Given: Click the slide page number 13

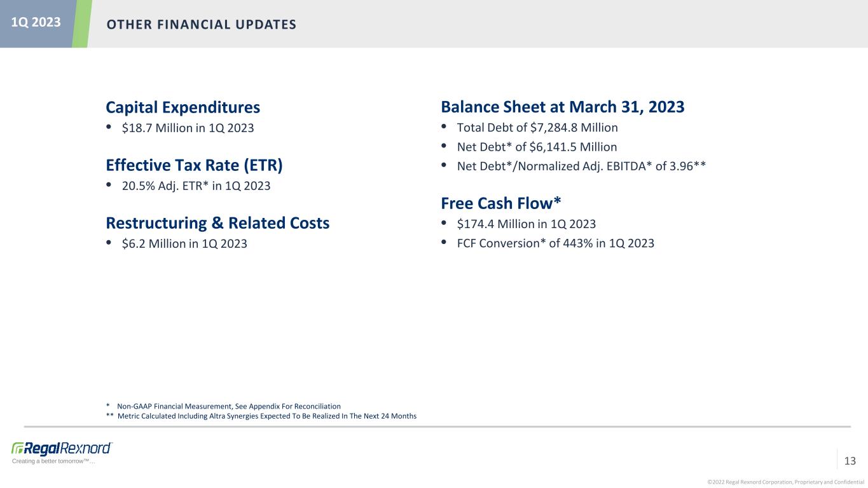Looking at the screenshot, I should pyautogui.click(x=850, y=461).
